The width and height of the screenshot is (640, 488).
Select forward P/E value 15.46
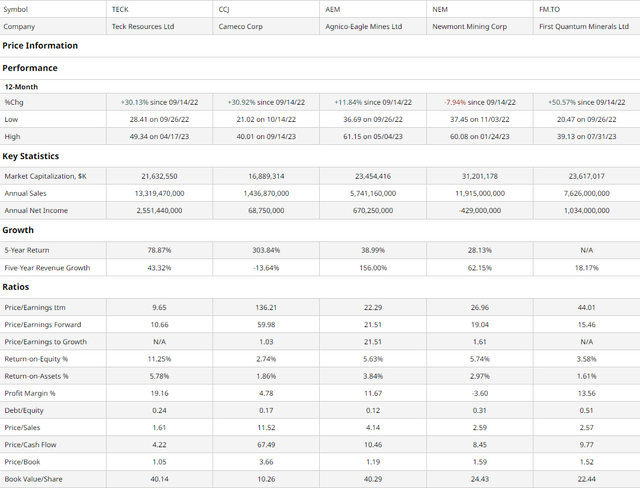pyautogui.click(x=587, y=325)
